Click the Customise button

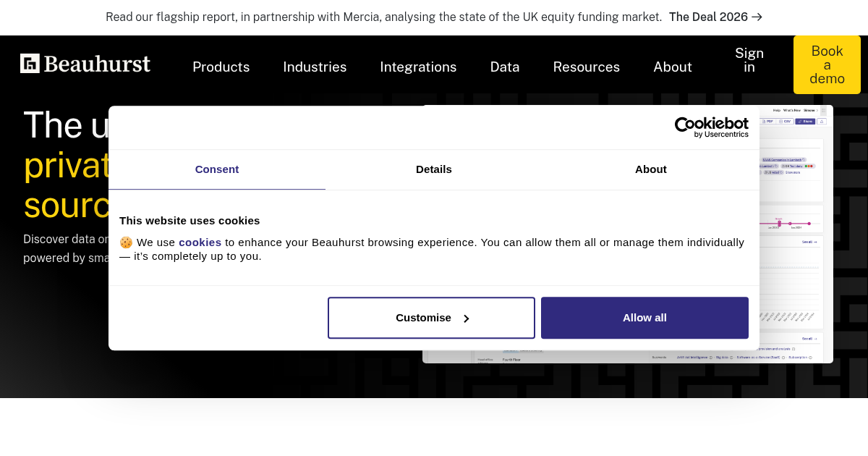point(431,318)
